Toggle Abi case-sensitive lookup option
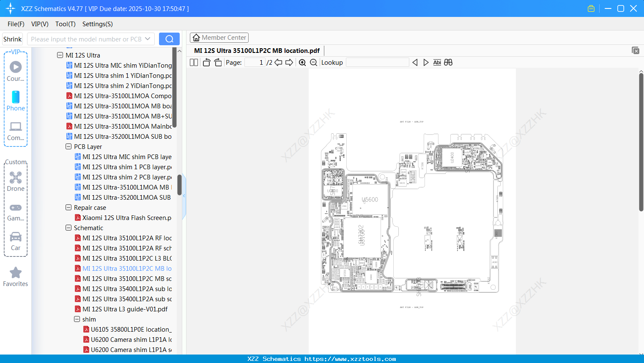 coord(437,62)
